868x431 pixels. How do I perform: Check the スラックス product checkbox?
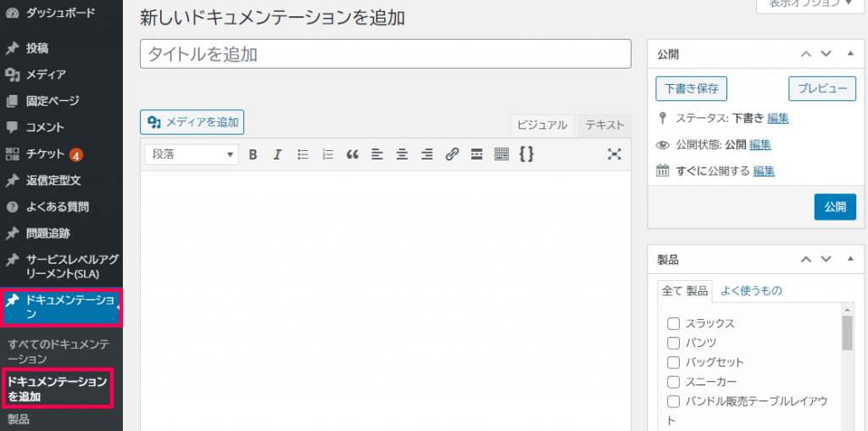click(x=673, y=323)
